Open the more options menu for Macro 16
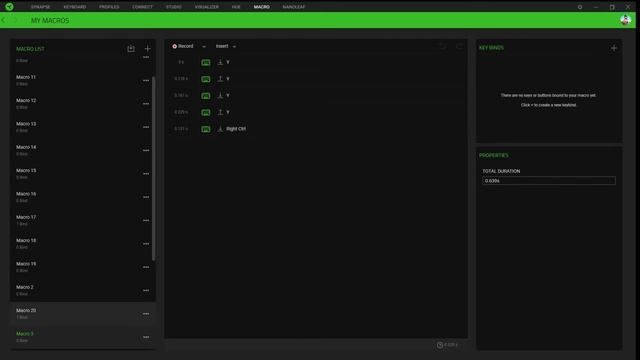 pyautogui.click(x=146, y=197)
